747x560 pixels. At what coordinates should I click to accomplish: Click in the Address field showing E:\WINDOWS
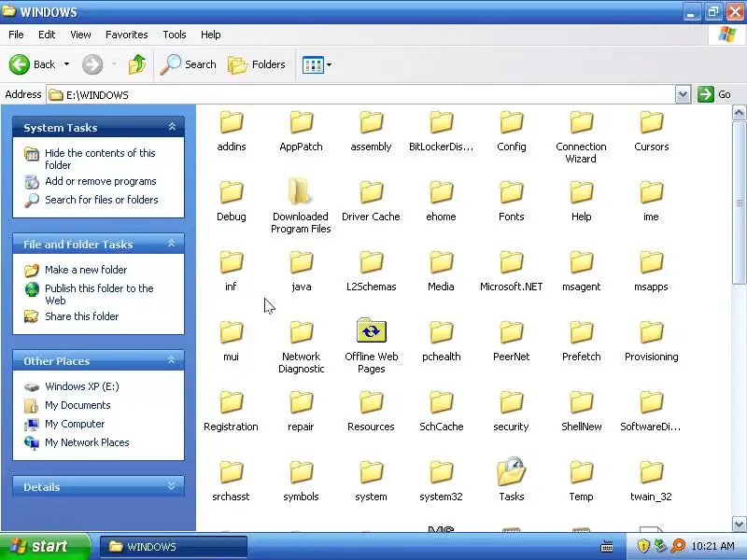361,95
